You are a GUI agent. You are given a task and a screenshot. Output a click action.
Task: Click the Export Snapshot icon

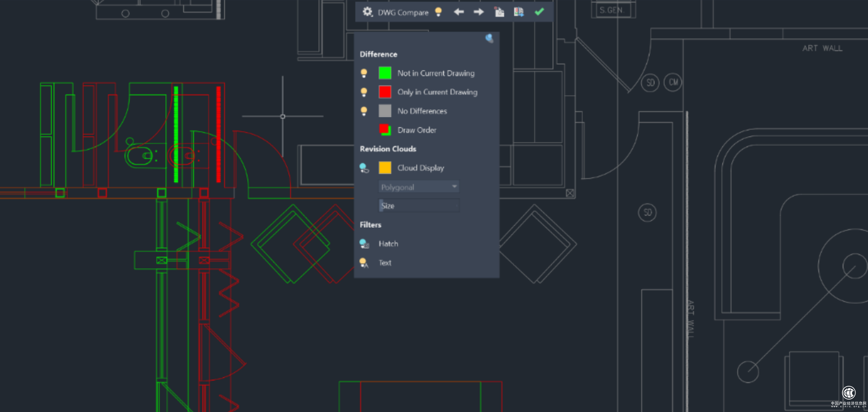tap(519, 12)
